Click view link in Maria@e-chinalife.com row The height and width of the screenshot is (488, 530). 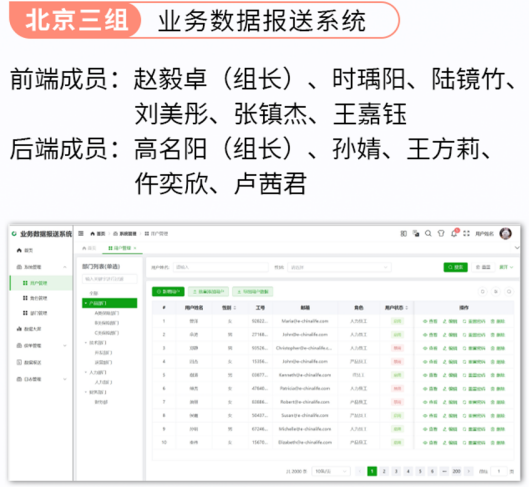tap(430, 321)
